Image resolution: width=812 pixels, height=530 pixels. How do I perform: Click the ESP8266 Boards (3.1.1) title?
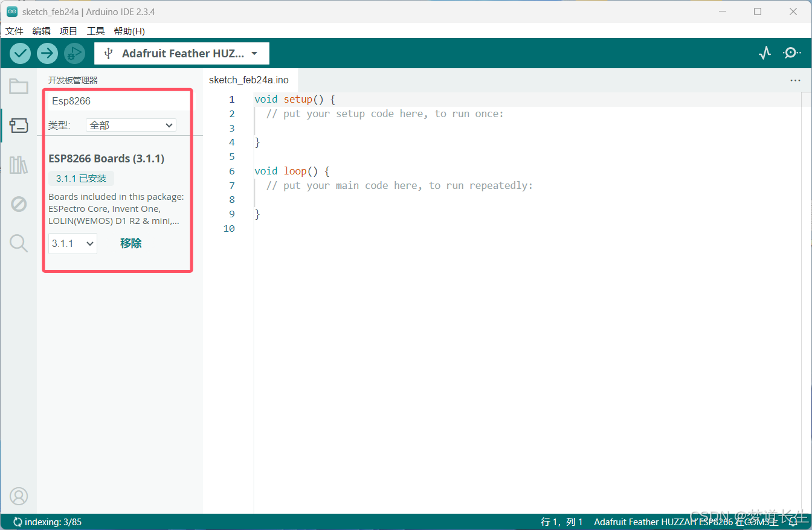[106, 158]
